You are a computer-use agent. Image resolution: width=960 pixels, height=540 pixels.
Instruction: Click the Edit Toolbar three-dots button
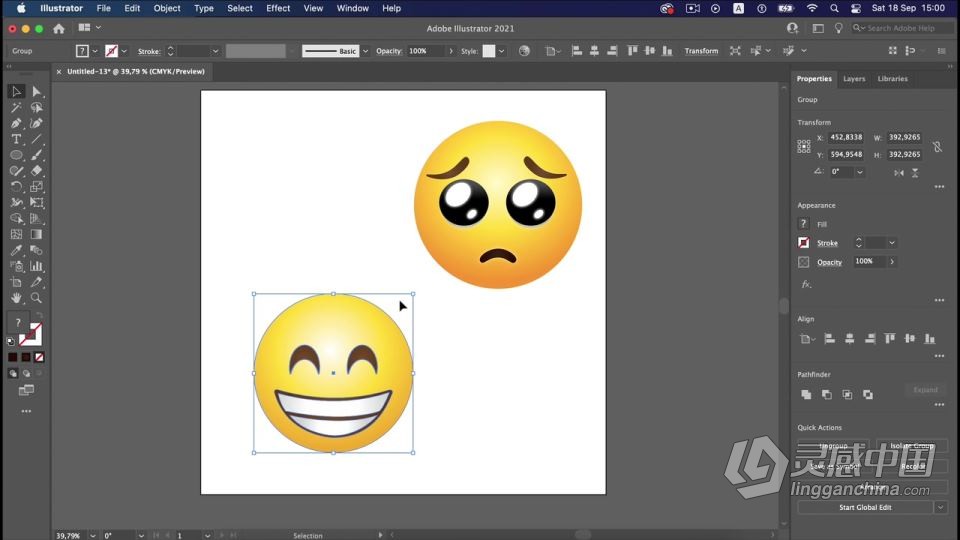tap(26, 411)
